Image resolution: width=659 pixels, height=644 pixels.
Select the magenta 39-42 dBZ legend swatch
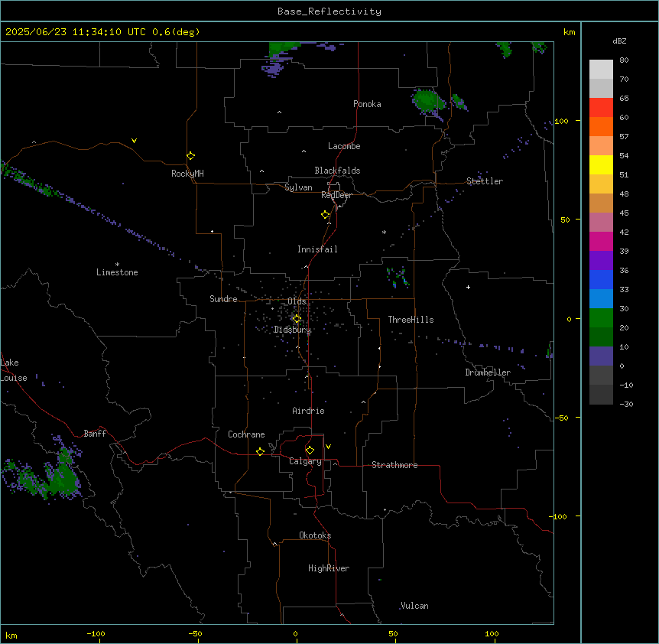(601, 241)
